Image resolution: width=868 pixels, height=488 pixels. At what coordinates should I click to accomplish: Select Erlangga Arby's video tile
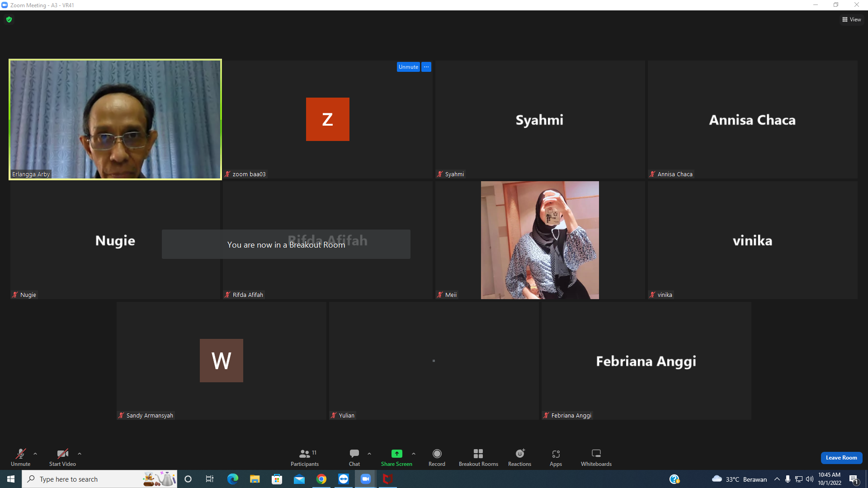pos(115,119)
